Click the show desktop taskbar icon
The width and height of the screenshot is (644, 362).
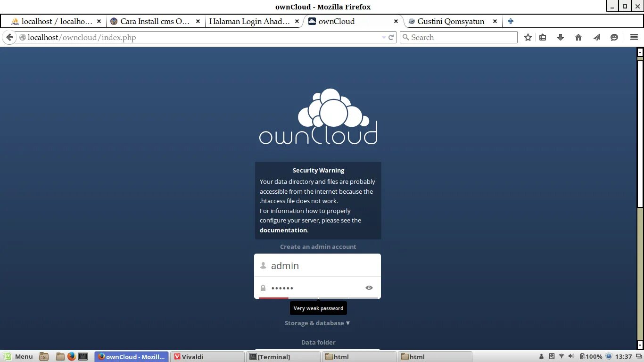click(x=44, y=357)
